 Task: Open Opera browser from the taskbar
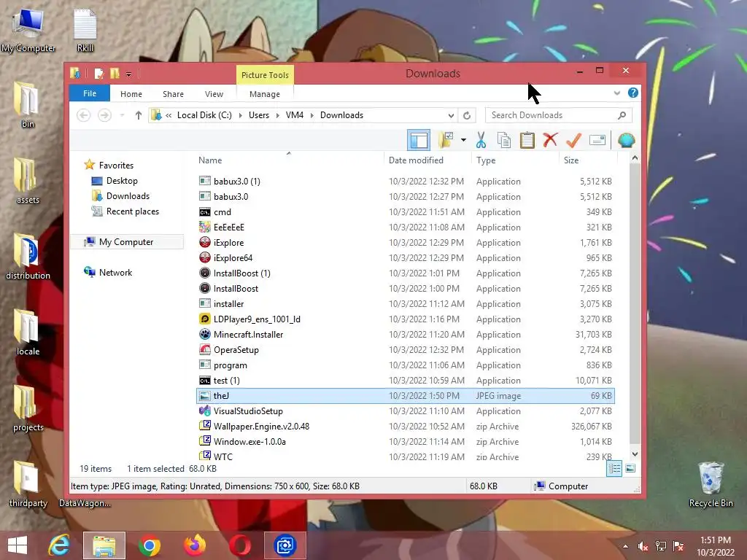click(239, 545)
